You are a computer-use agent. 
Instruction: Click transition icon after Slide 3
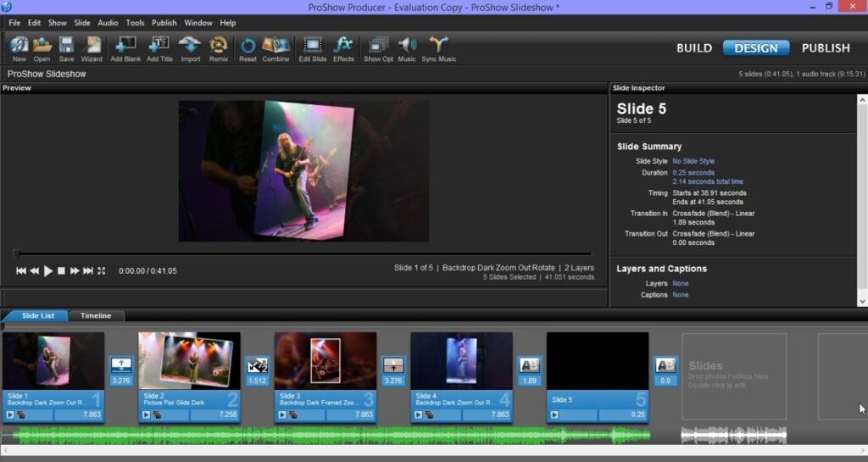pos(393,365)
